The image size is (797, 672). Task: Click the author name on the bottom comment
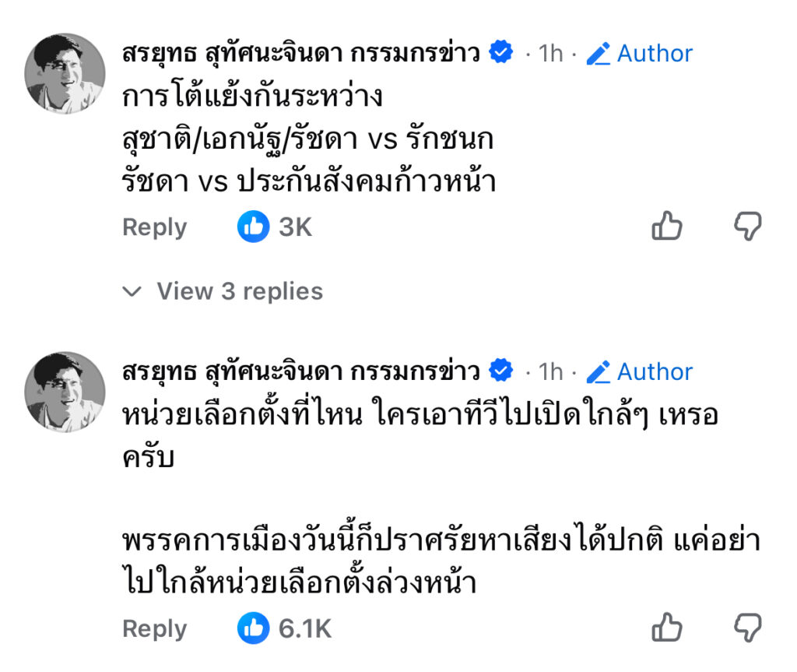(x=300, y=371)
